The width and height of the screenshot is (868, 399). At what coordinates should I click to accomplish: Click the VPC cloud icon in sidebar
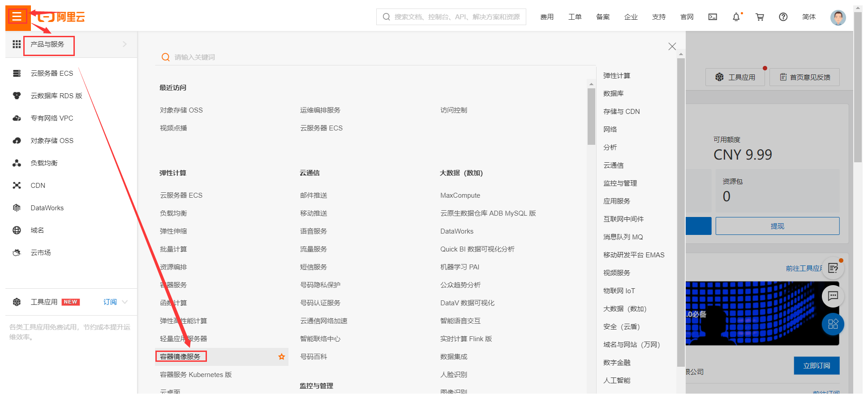tap(17, 118)
